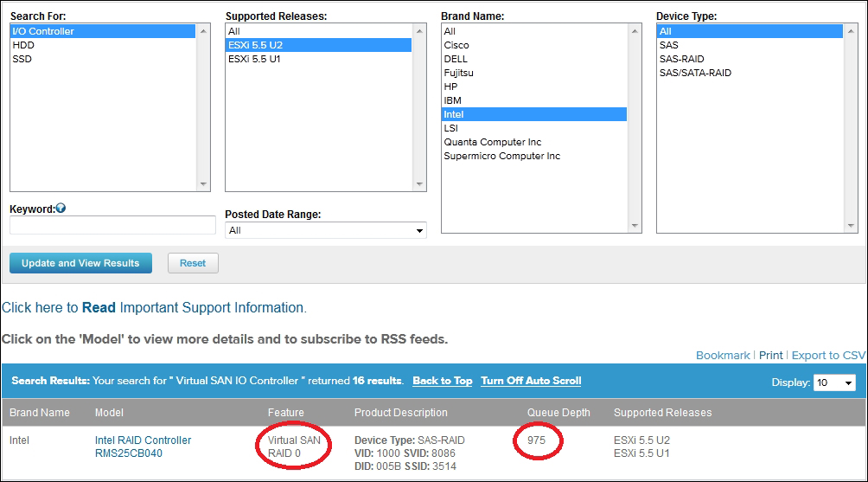The height and width of the screenshot is (482, 868).
Task: Click the Intel brand cell in results
Action: pos(19,440)
